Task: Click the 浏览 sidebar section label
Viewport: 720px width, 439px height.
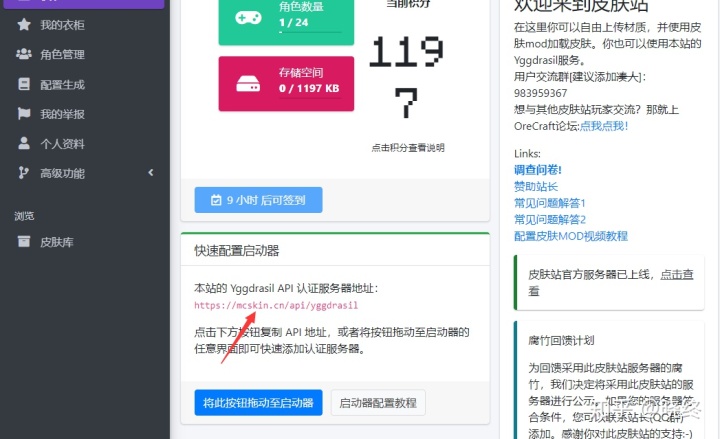Action: pyautogui.click(x=24, y=216)
